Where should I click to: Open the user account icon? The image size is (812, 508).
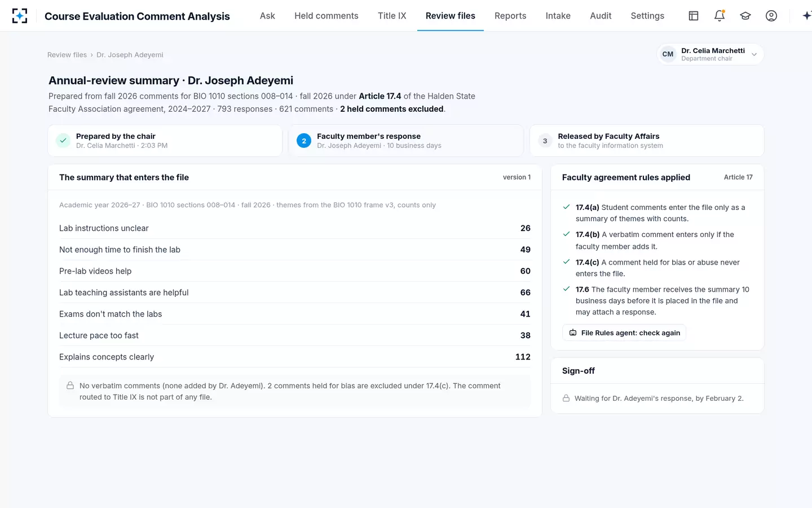771,16
